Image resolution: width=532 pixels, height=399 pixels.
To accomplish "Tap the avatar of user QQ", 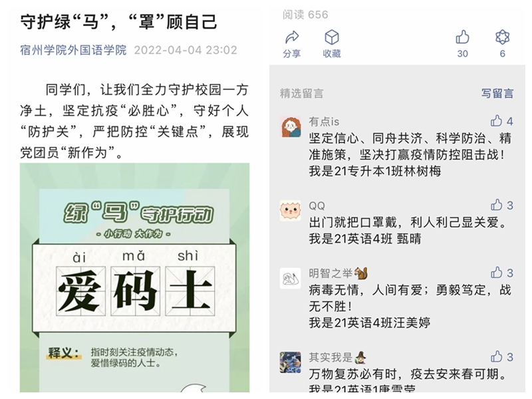I will [291, 211].
